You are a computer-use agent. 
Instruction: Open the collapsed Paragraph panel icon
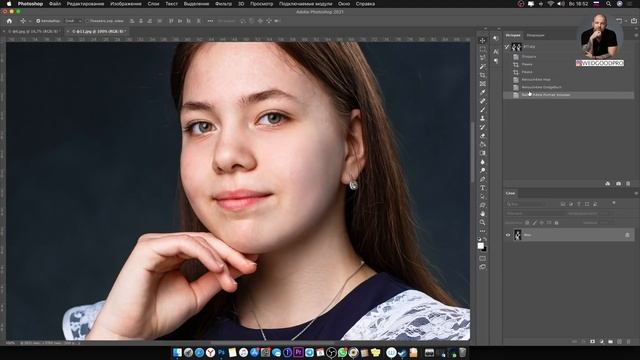click(496, 61)
